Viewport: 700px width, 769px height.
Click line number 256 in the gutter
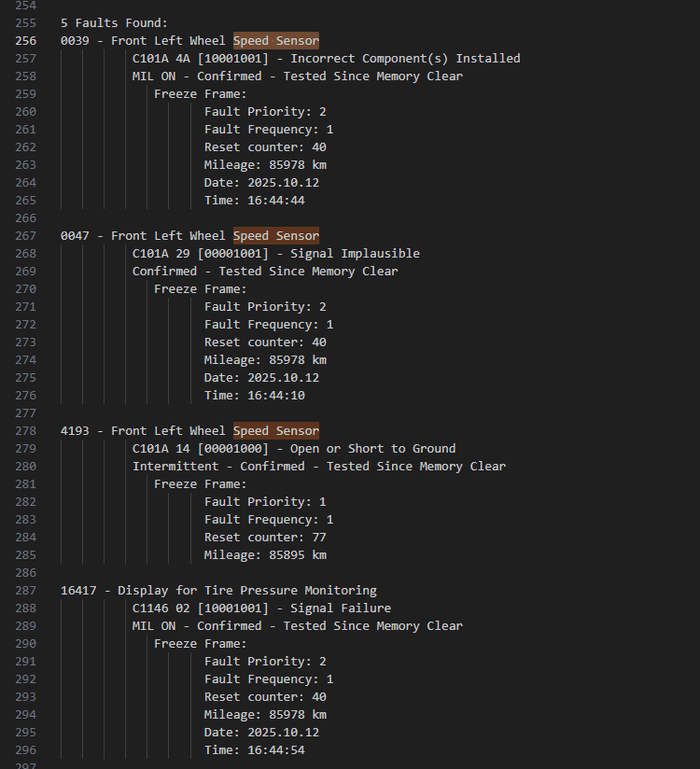pos(26,41)
